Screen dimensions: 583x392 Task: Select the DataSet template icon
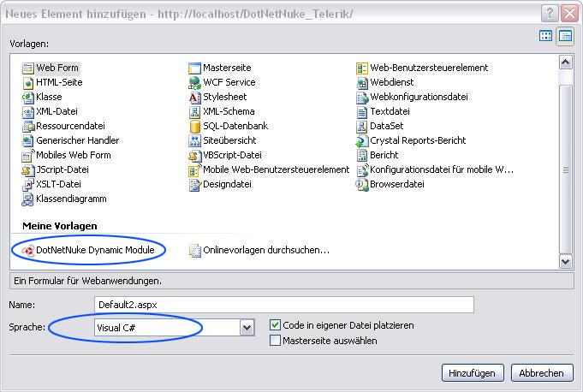[362, 127]
